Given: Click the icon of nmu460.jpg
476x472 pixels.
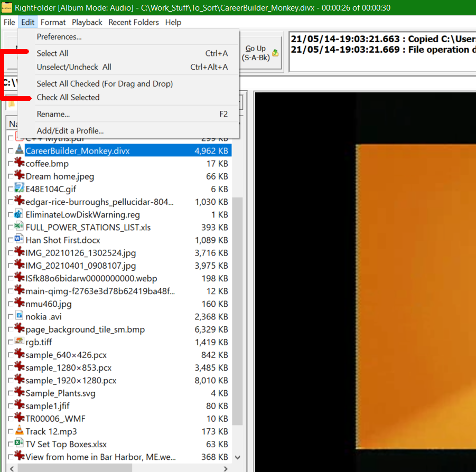Looking at the screenshot, I should coord(20,303).
